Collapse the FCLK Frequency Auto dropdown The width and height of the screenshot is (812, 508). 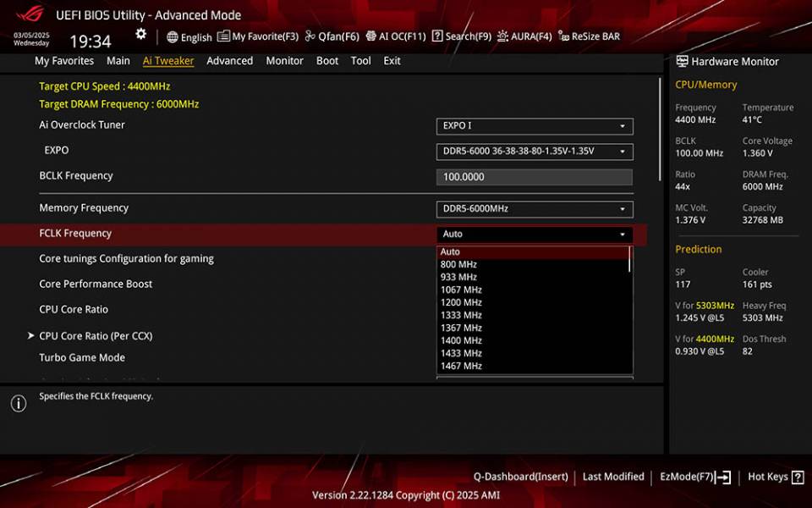(x=535, y=235)
